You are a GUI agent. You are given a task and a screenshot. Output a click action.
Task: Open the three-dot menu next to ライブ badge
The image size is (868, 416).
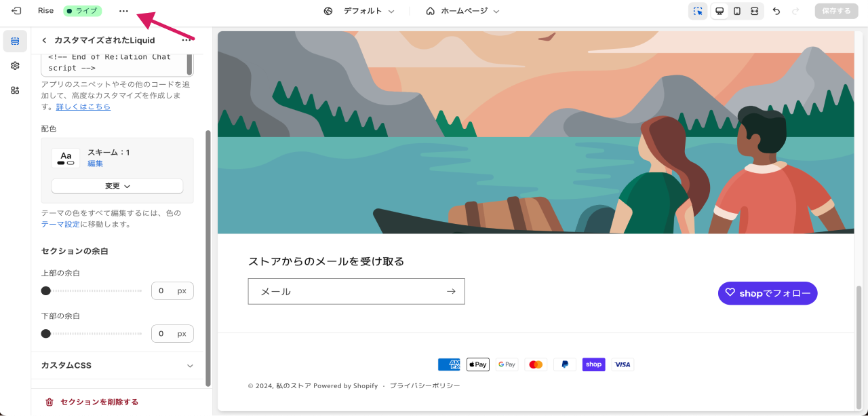[x=123, y=11]
